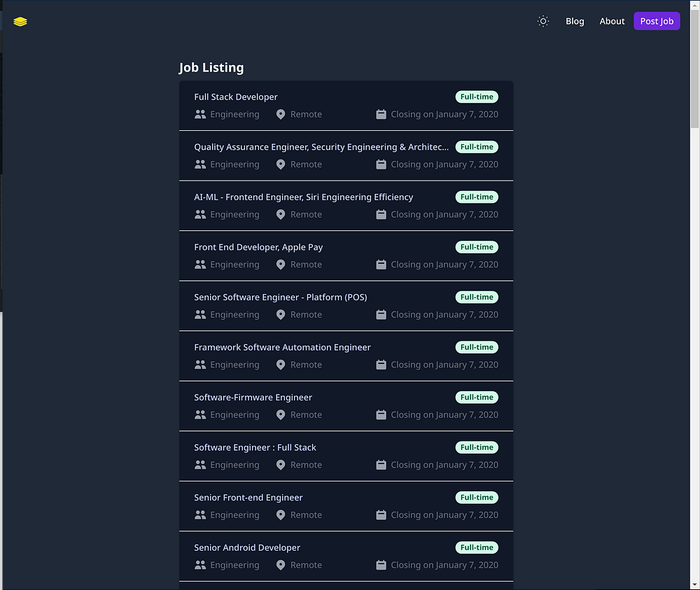Click the location pin under Senior Software Engineer - Platform
The image size is (700, 590).
(281, 314)
